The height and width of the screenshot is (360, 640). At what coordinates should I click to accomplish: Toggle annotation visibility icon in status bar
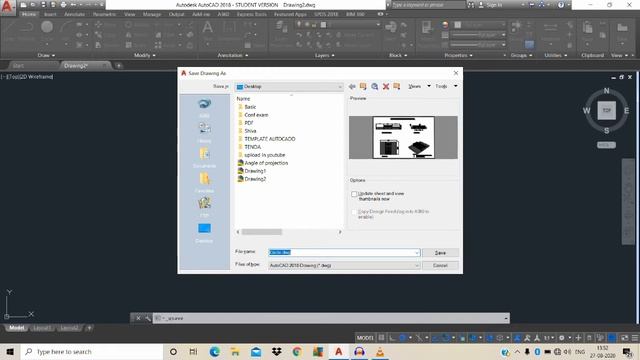click(527, 338)
